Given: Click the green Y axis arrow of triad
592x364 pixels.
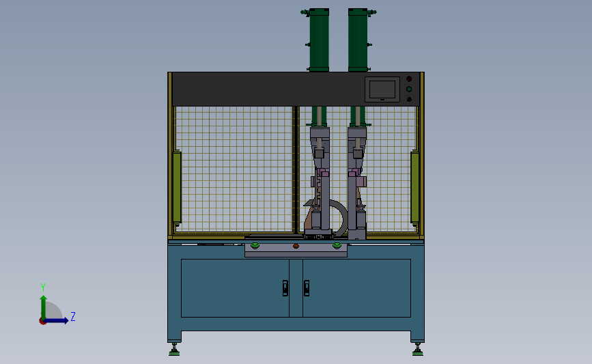Looking at the screenshot, I should [44, 307].
